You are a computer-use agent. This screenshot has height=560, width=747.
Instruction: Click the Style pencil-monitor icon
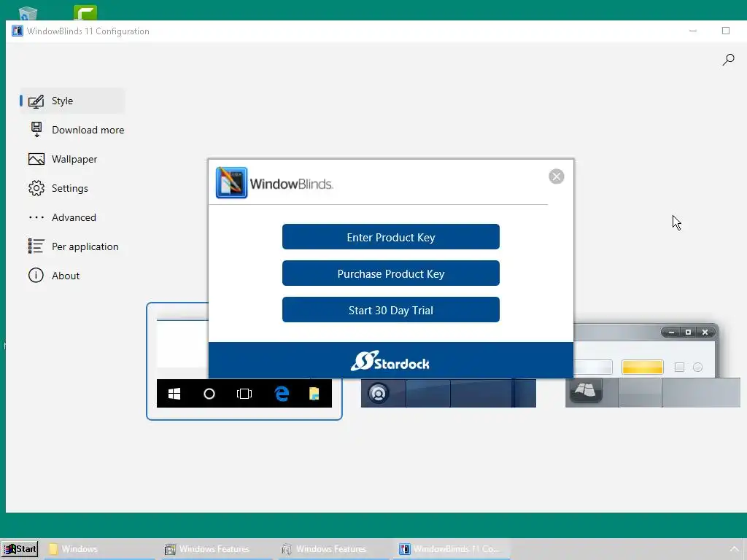click(36, 101)
